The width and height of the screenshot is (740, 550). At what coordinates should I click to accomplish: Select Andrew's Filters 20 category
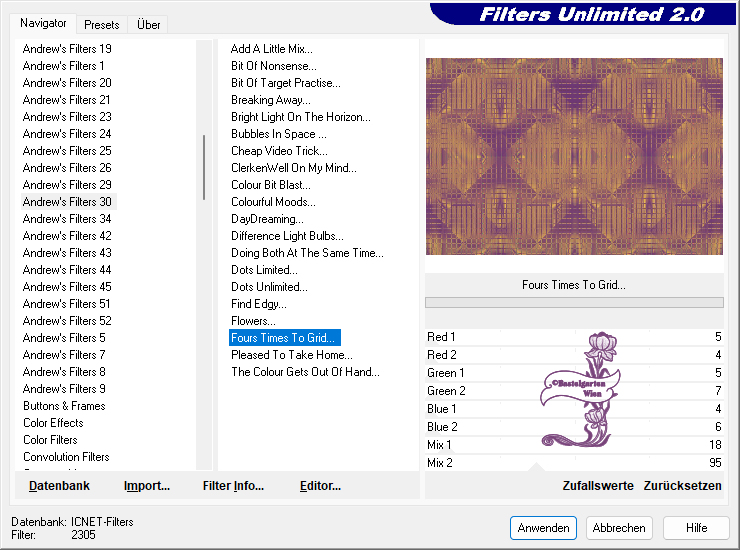pos(67,83)
